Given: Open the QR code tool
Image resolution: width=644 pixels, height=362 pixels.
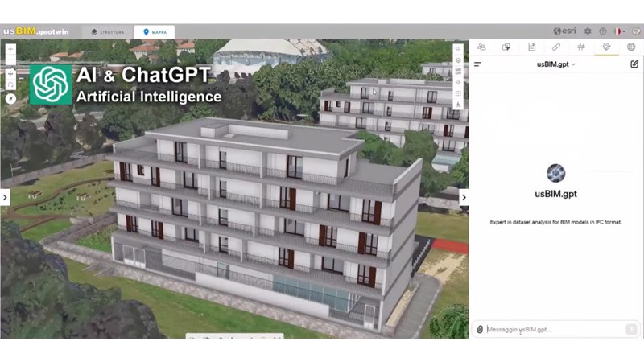Looking at the screenshot, I should pyautogui.click(x=458, y=72).
